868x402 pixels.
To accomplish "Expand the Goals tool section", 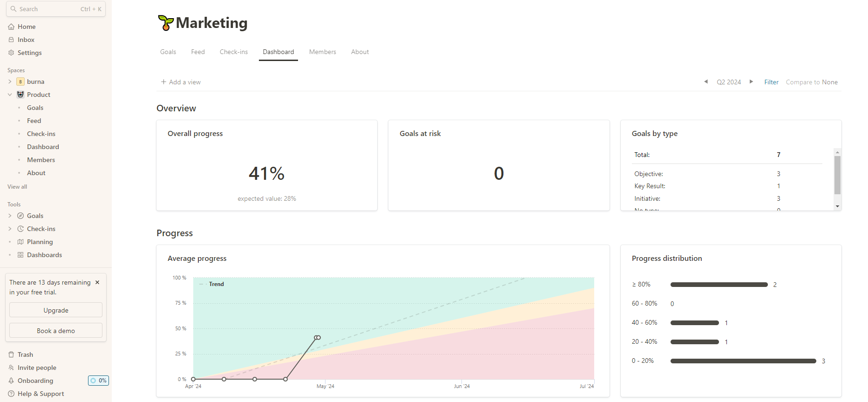I will [x=10, y=216].
